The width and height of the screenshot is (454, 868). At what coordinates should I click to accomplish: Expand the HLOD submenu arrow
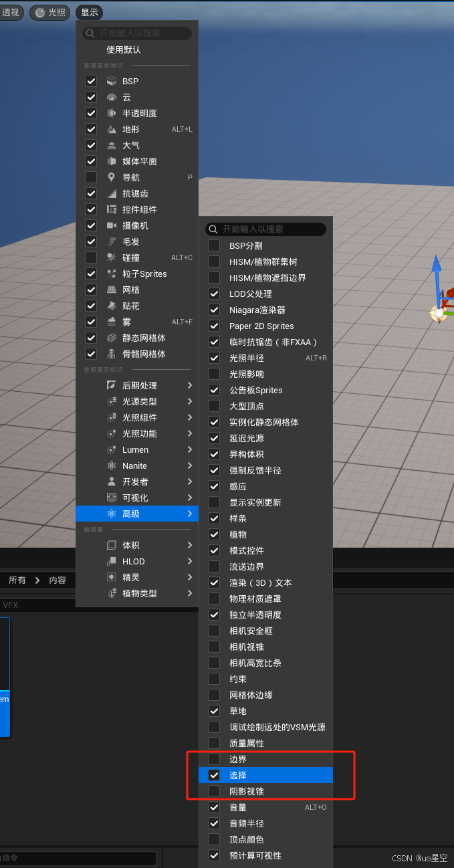[190, 561]
